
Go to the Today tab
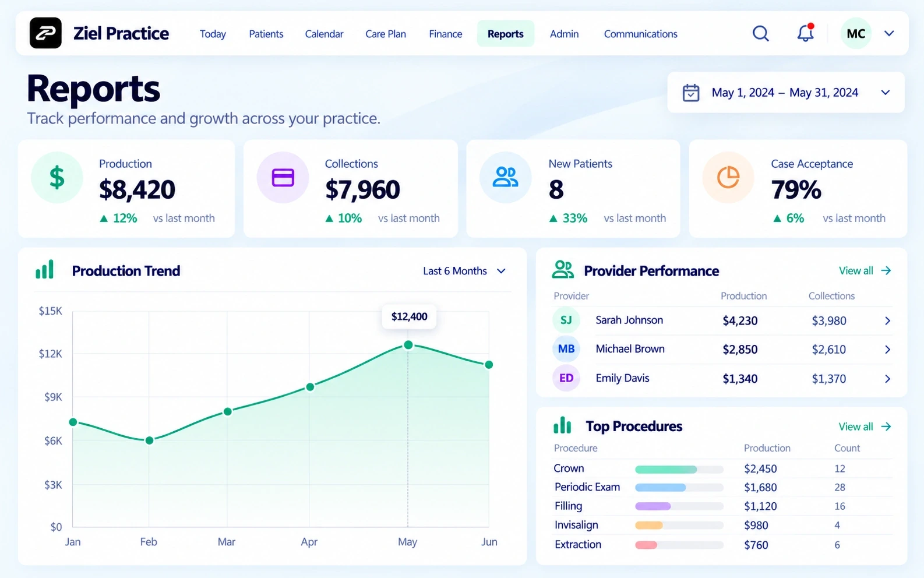click(213, 34)
